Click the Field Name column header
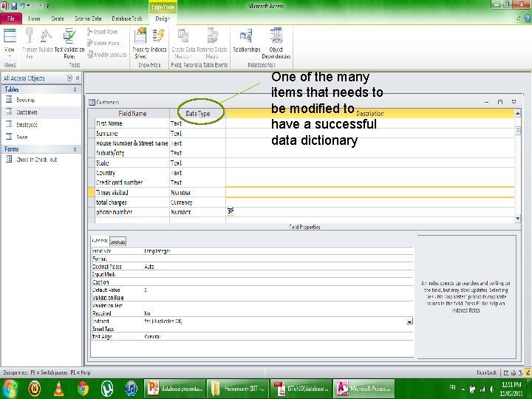532x399 pixels. [x=132, y=113]
